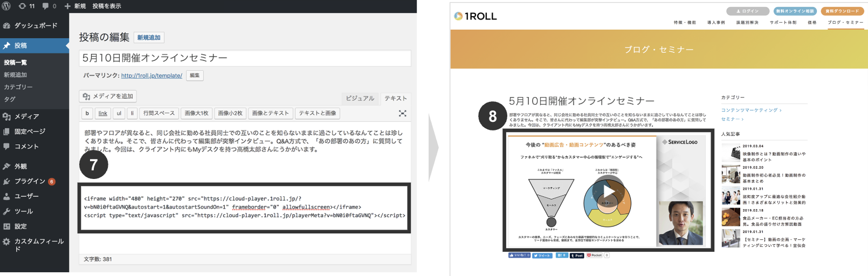868x276 pixels.
Task: Open the コンテンツマーケティング category link
Action: pyautogui.click(x=749, y=110)
